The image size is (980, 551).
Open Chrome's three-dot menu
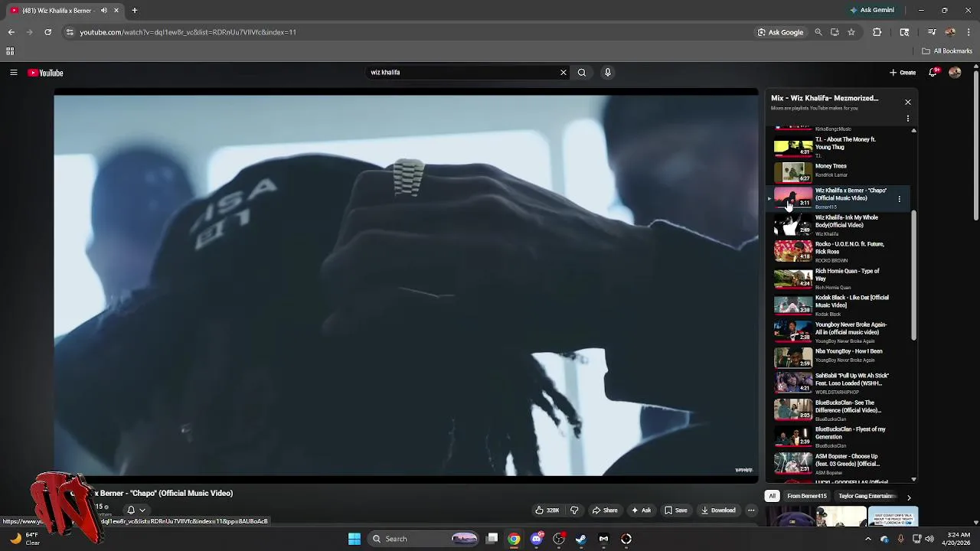point(969,32)
